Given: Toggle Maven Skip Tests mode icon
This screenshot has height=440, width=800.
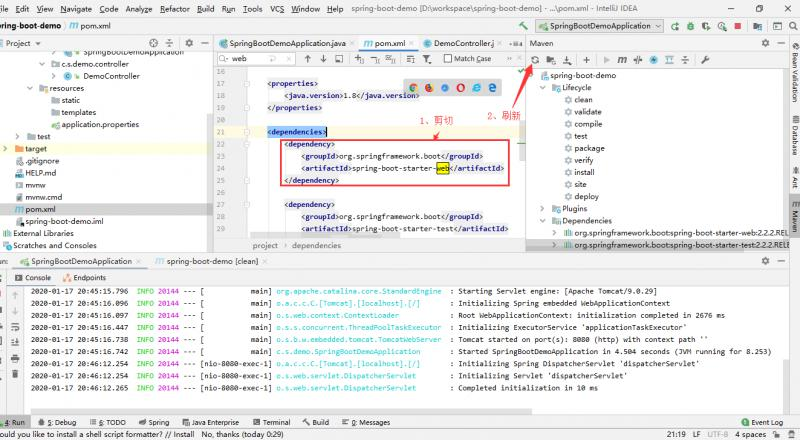Looking at the screenshot, I should [654, 60].
